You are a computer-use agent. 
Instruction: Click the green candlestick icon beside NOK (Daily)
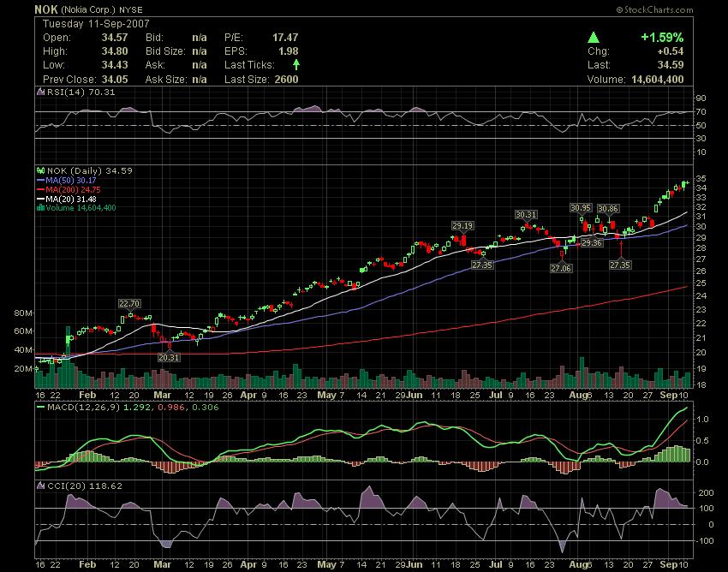(41, 171)
